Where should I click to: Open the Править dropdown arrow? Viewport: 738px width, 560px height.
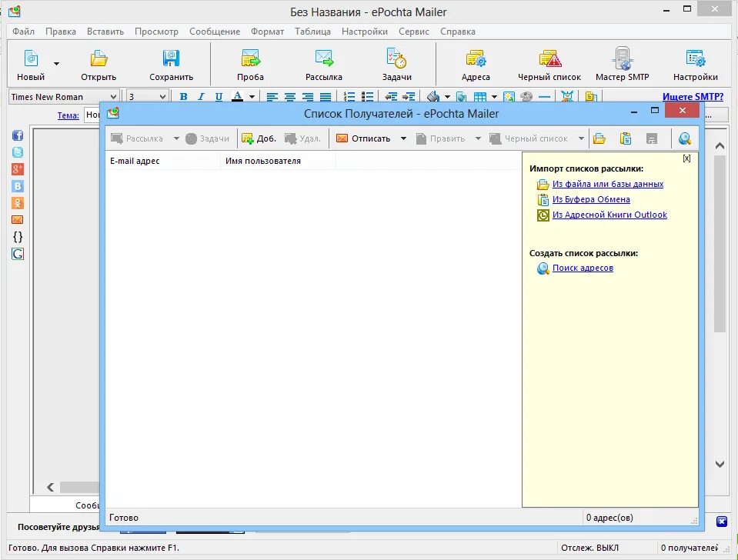click(x=478, y=138)
